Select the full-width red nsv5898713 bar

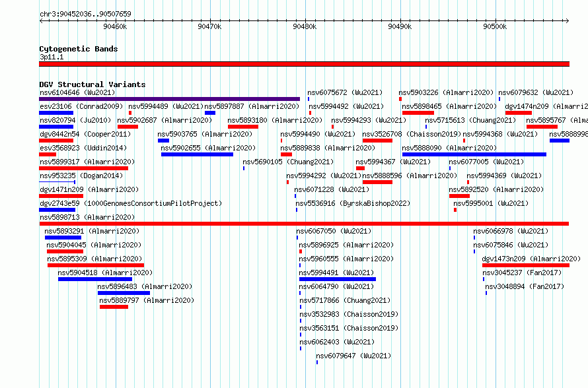pyautogui.click(x=304, y=224)
